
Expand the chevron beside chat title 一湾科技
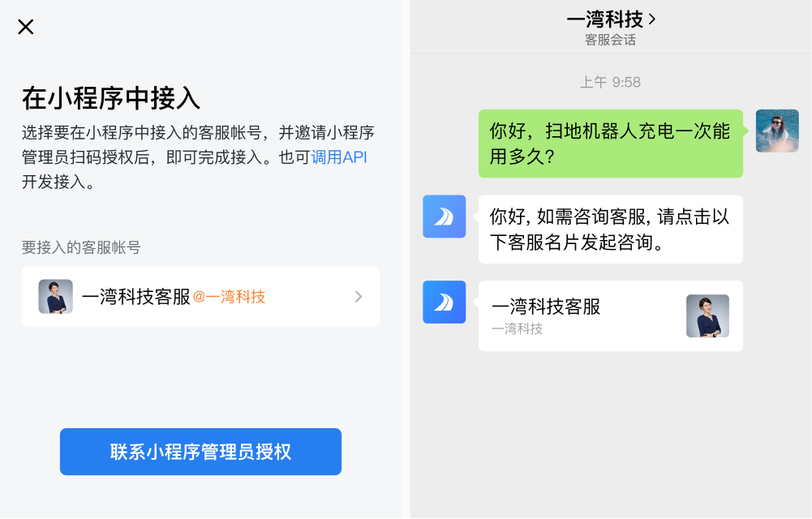pyautogui.click(x=652, y=19)
